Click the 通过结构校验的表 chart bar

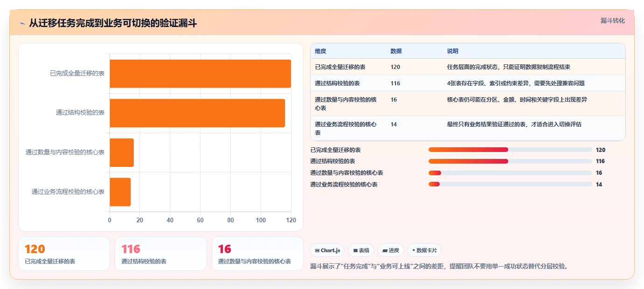[197, 113]
